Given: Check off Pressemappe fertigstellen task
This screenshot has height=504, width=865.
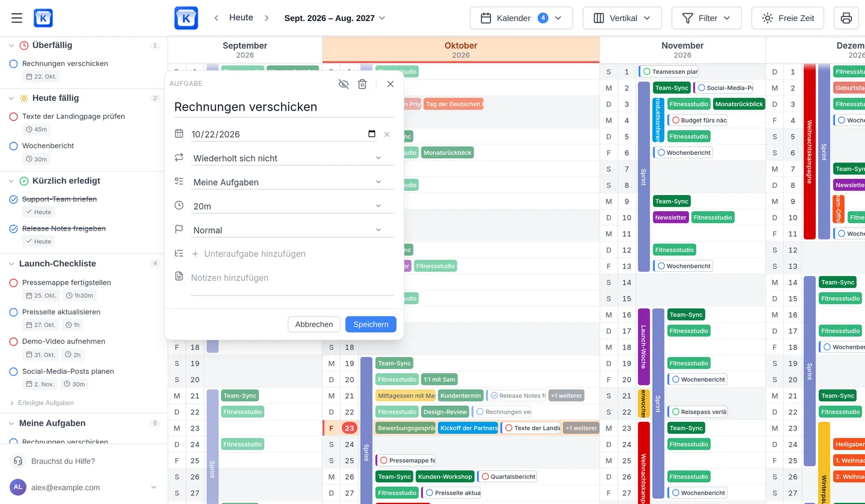Looking at the screenshot, I should click(x=14, y=283).
